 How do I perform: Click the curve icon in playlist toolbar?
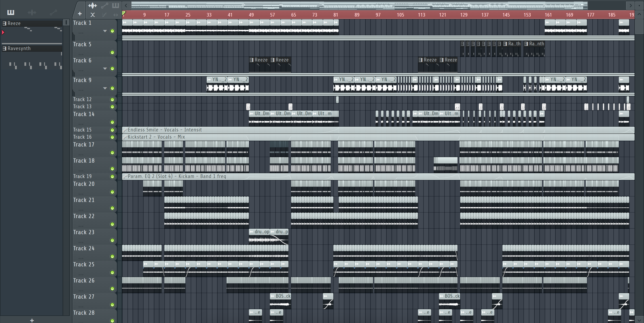[104, 15]
